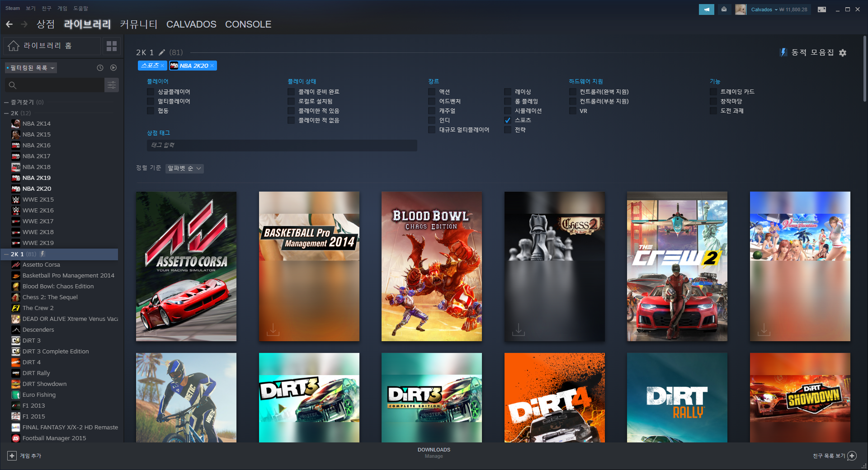This screenshot has height=470, width=868.
Task: Collapse the 2K 1 (81) category
Action: 6,254
